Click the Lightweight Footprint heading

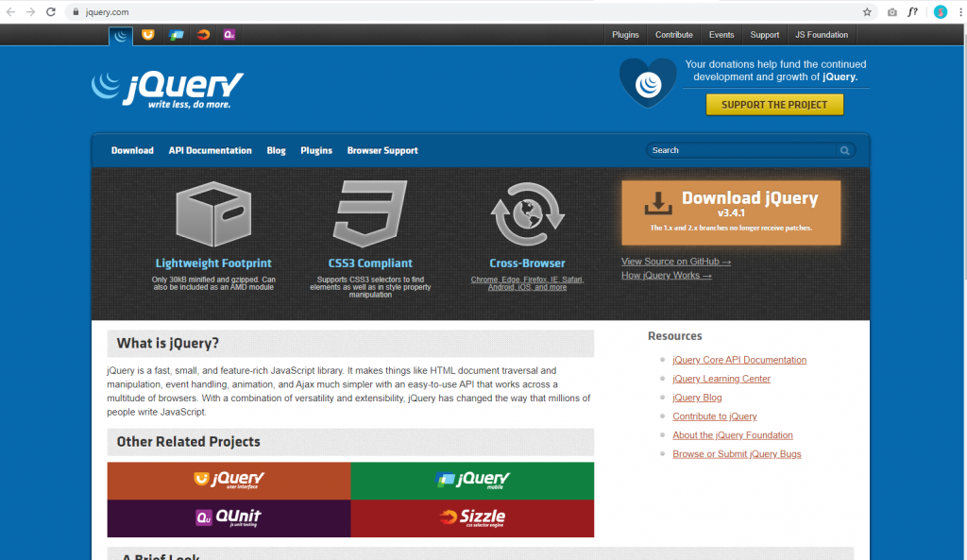(213, 263)
